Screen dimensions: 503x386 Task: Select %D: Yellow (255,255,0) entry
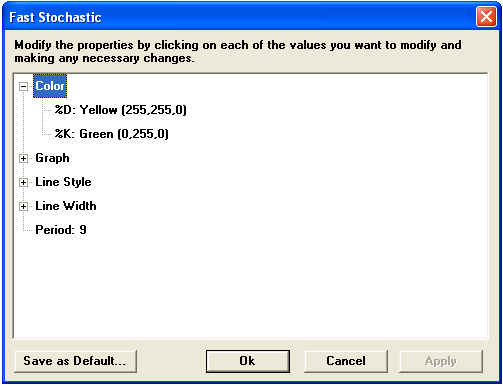tap(121, 110)
